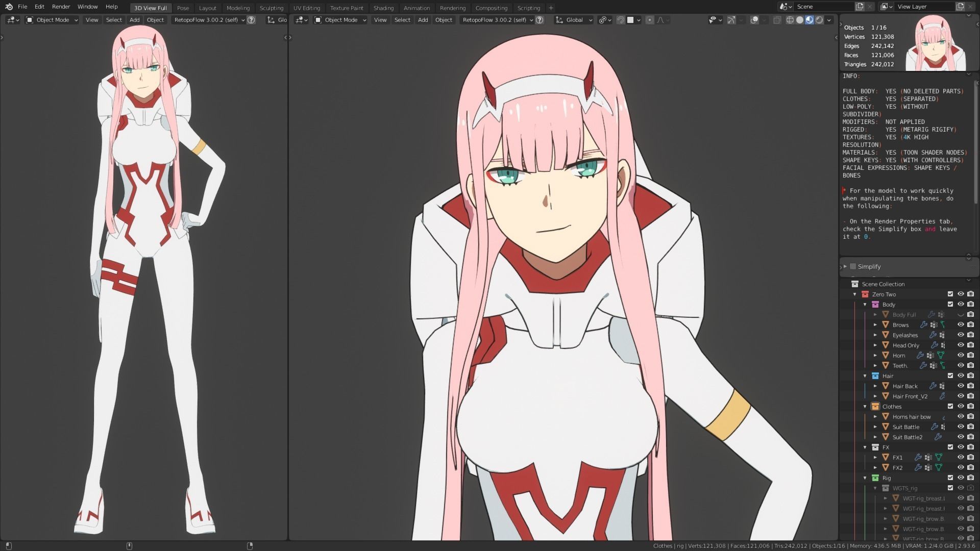Click the Scene name field
The height and width of the screenshot is (551, 980).
[824, 7]
